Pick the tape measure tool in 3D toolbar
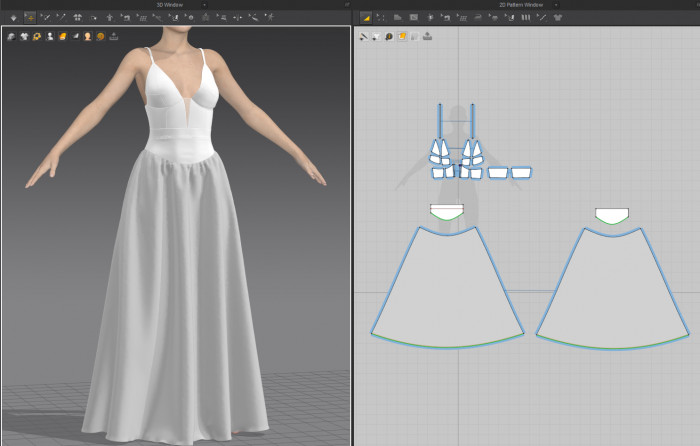 pyautogui.click(x=254, y=18)
